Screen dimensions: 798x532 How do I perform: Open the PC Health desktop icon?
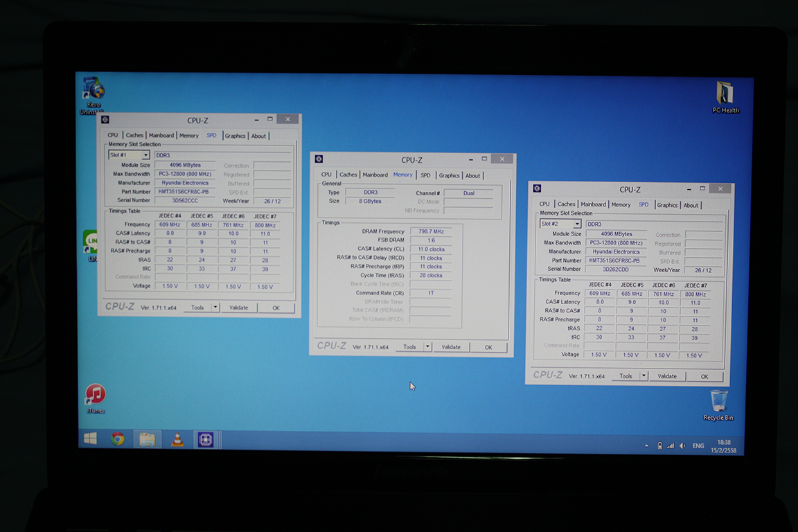coord(725,97)
